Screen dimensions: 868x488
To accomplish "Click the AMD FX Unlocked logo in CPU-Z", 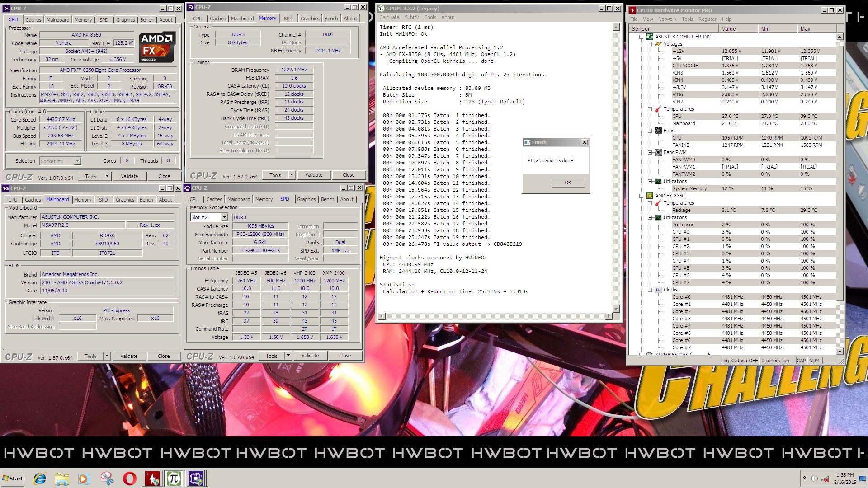I will [156, 47].
